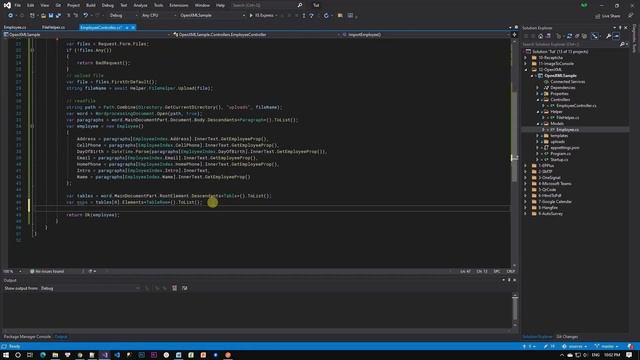Collapse the 12-OpenXML folder
The width and height of the screenshot is (640, 360).
pos(526,70)
